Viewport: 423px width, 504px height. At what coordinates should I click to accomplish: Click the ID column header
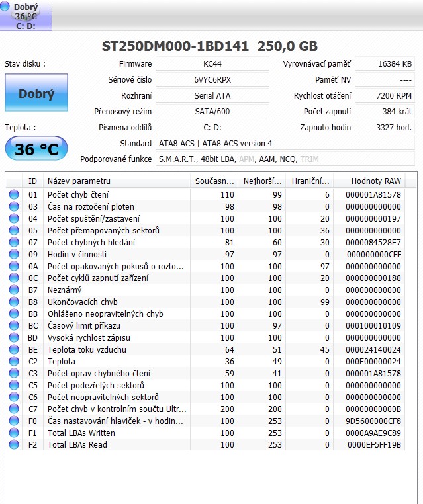pos(32,181)
